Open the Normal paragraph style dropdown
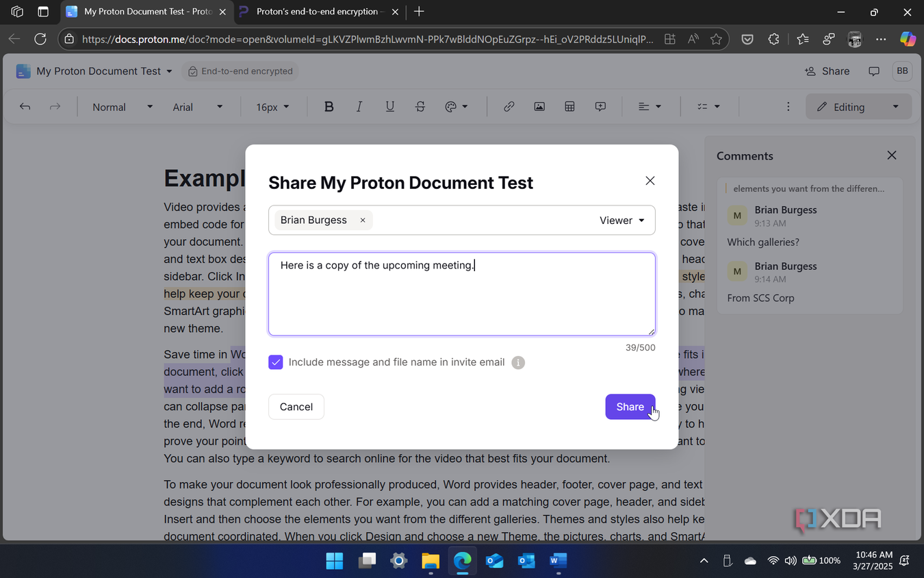This screenshot has width=924, height=578. coord(123,107)
